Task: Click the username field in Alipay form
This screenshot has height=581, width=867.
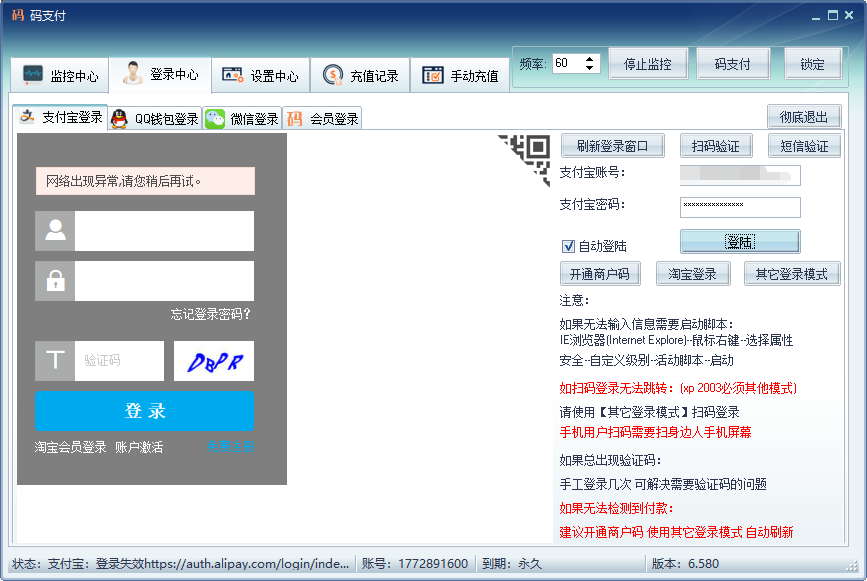Action: point(164,231)
